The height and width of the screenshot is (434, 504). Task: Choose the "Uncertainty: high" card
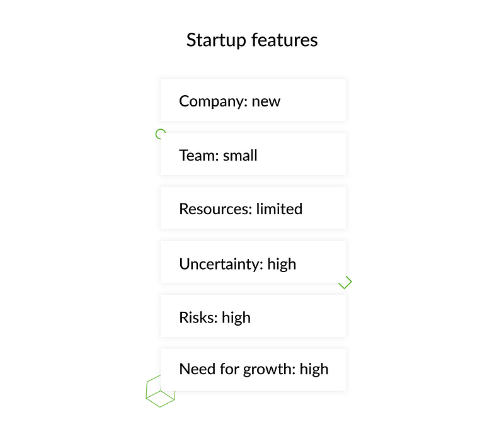tap(253, 262)
